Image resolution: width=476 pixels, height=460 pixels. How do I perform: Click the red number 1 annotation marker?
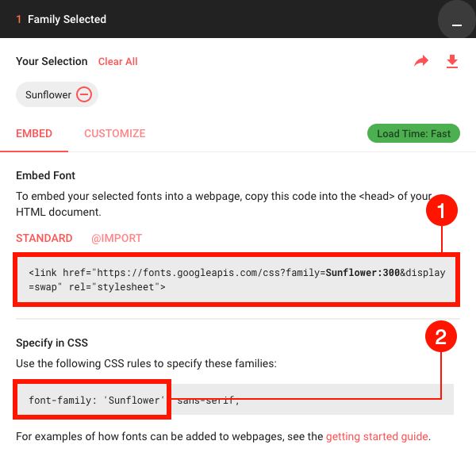[x=442, y=210]
